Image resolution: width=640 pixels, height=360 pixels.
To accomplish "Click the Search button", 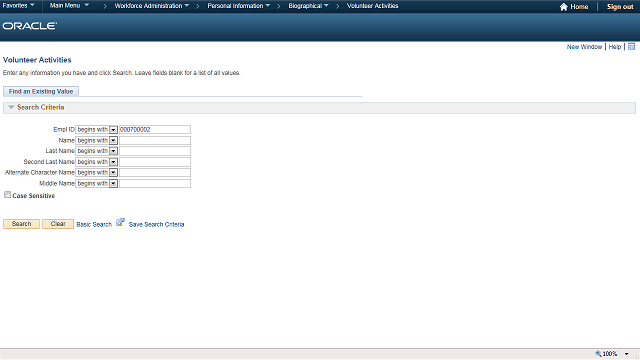I will tap(21, 224).
